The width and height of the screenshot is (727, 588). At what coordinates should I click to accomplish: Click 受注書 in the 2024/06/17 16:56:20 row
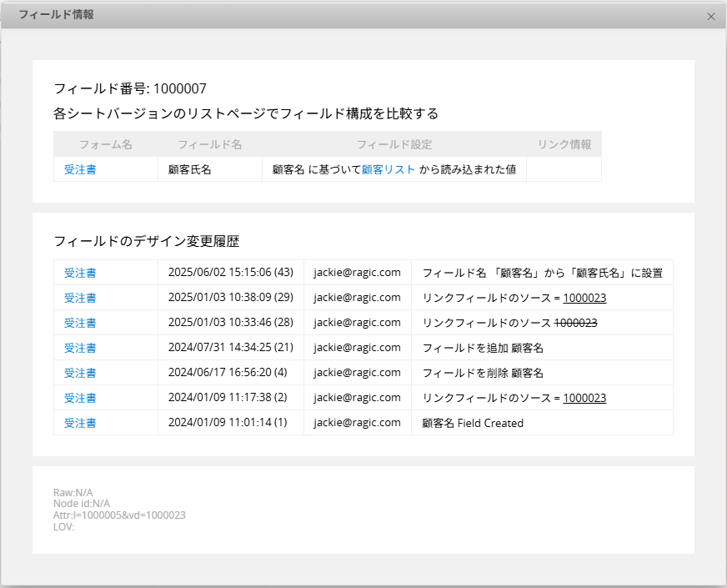tap(80, 373)
